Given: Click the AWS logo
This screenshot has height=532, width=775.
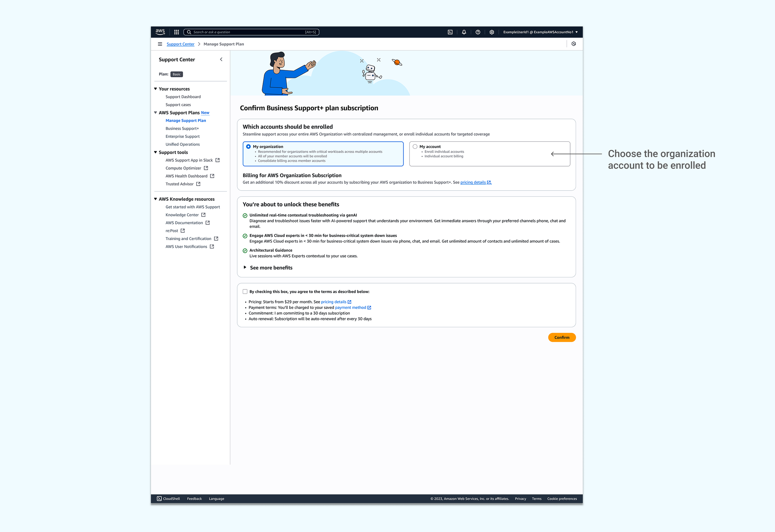Looking at the screenshot, I should click(160, 32).
